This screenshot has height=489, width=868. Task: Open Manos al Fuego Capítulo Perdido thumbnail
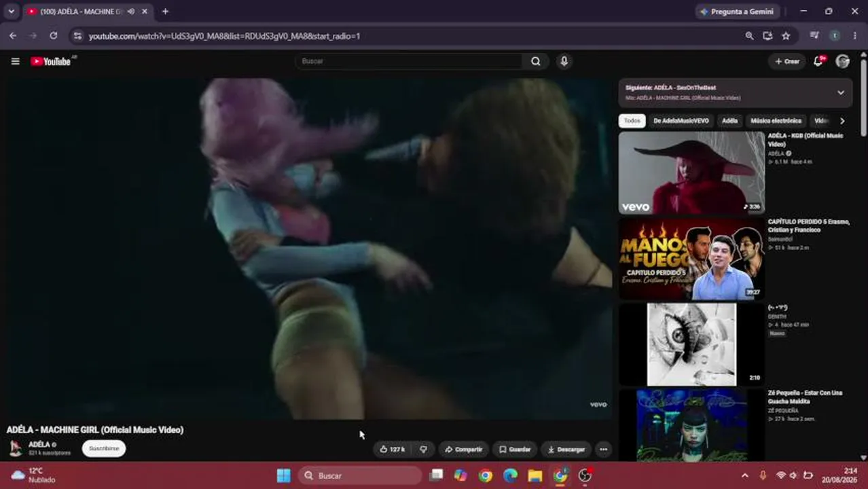691,259
